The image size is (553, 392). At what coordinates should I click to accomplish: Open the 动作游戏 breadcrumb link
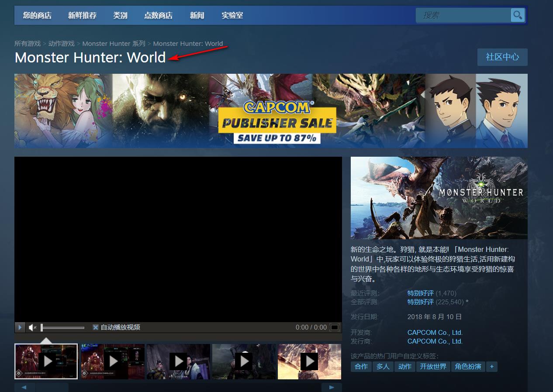(62, 44)
